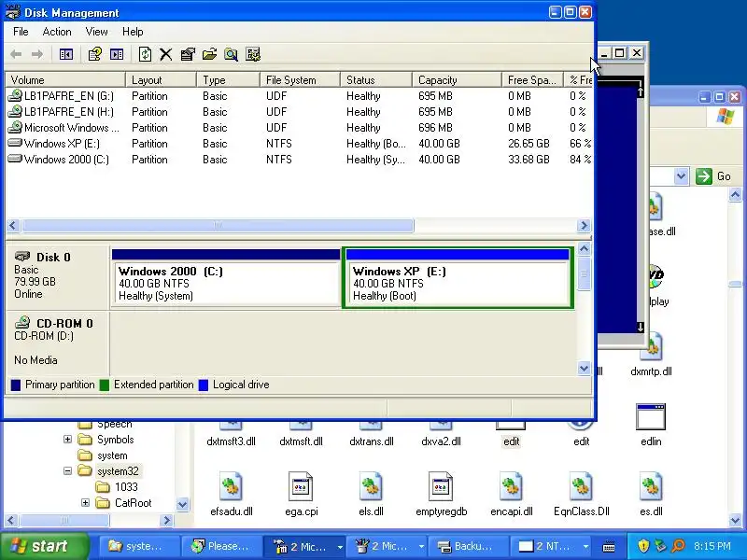
Task: Click the Extended partition green legend swatch
Action: coord(104,385)
